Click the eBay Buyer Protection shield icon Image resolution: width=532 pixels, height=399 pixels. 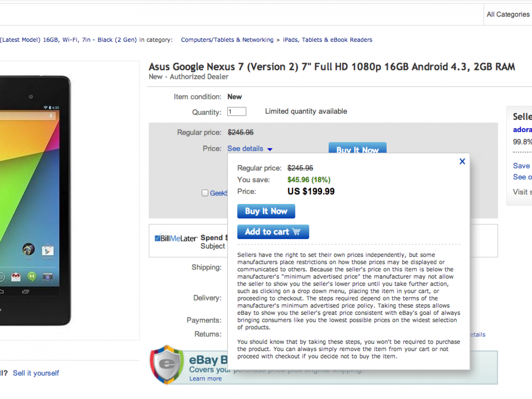tap(166, 364)
